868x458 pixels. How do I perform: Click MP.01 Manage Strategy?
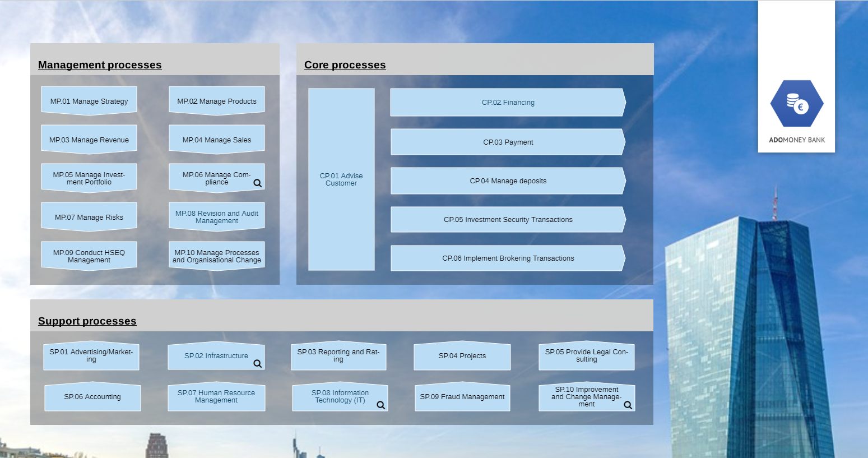[x=89, y=101]
